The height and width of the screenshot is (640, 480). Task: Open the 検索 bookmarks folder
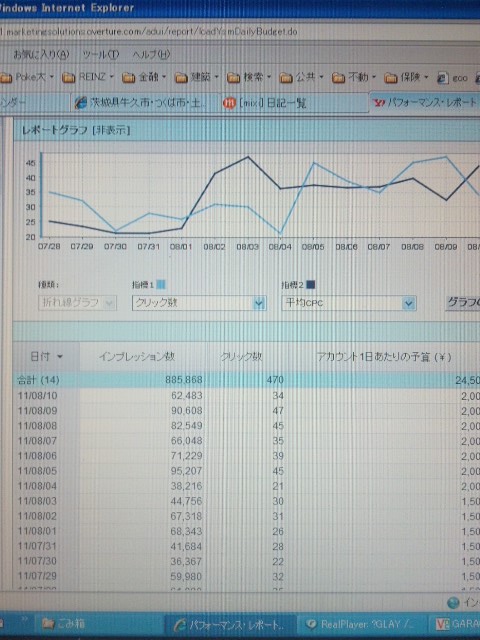tap(249, 77)
